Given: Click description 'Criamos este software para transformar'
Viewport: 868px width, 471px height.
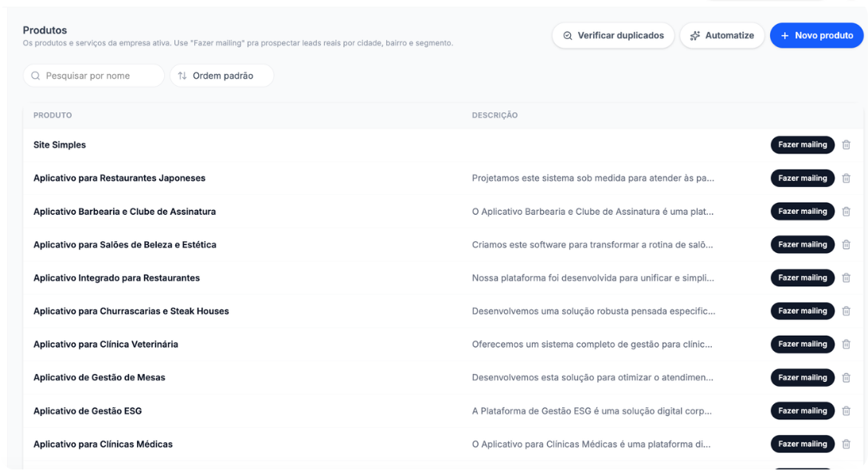Looking at the screenshot, I should click(592, 244).
